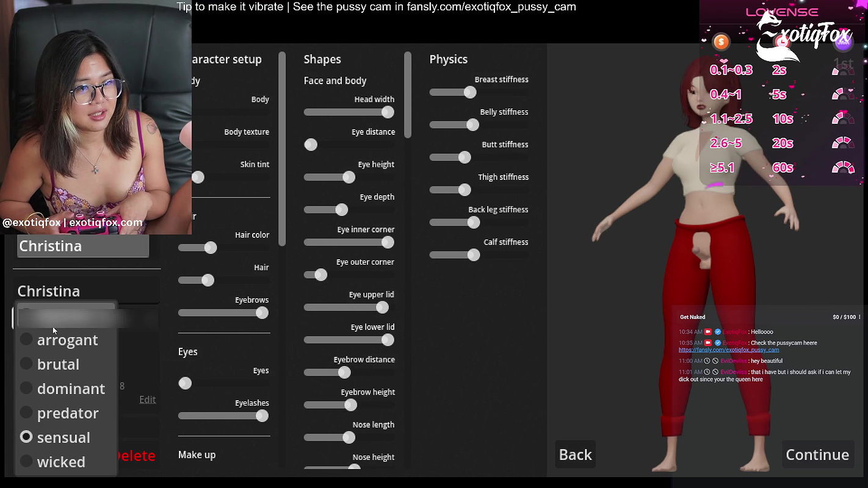Viewport: 868px width, 488px height.
Task: Click the purple vibration icon in Lovense header
Action: coord(843,41)
